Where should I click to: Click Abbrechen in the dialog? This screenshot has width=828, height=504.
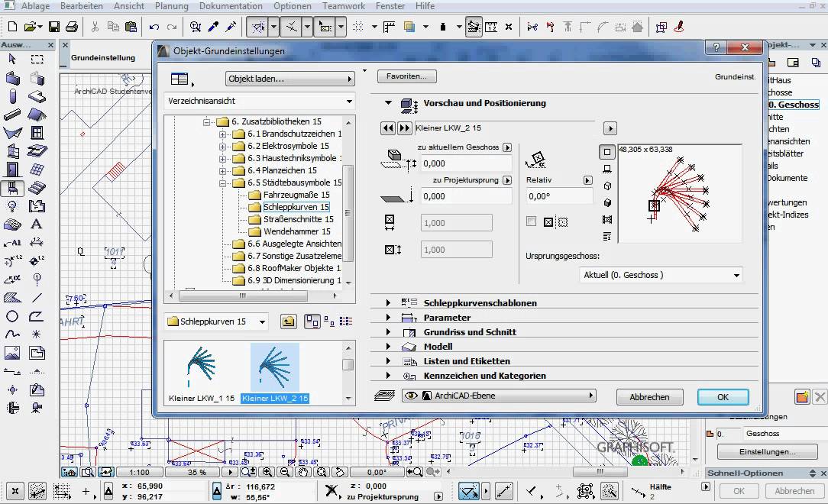point(649,397)
